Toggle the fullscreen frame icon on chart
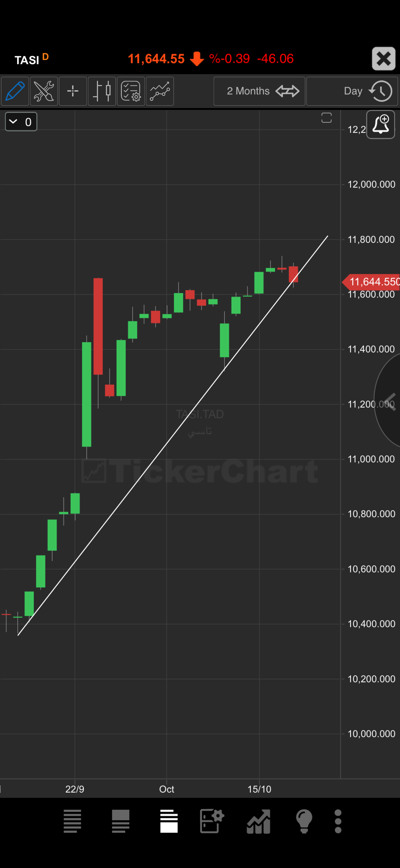 pyautogui.click(x=326, y=118)
